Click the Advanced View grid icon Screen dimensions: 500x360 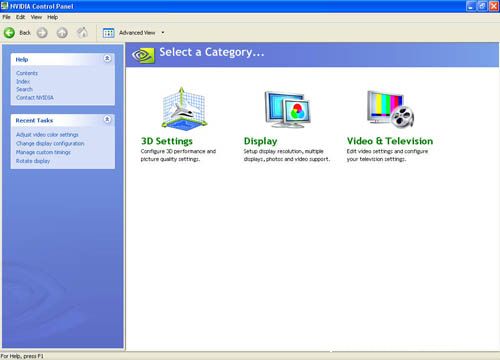(109, 33)
